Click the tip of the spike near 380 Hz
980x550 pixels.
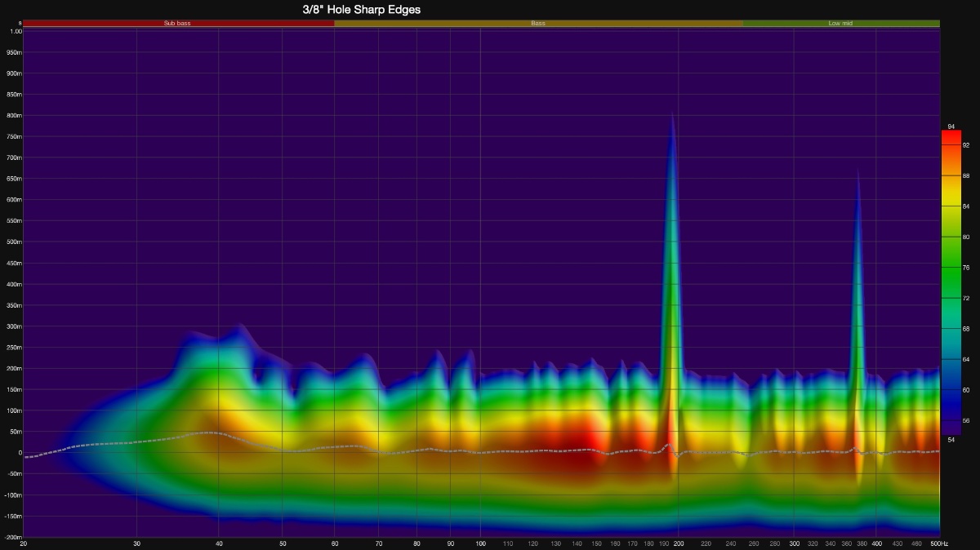(x=857, y=171)
